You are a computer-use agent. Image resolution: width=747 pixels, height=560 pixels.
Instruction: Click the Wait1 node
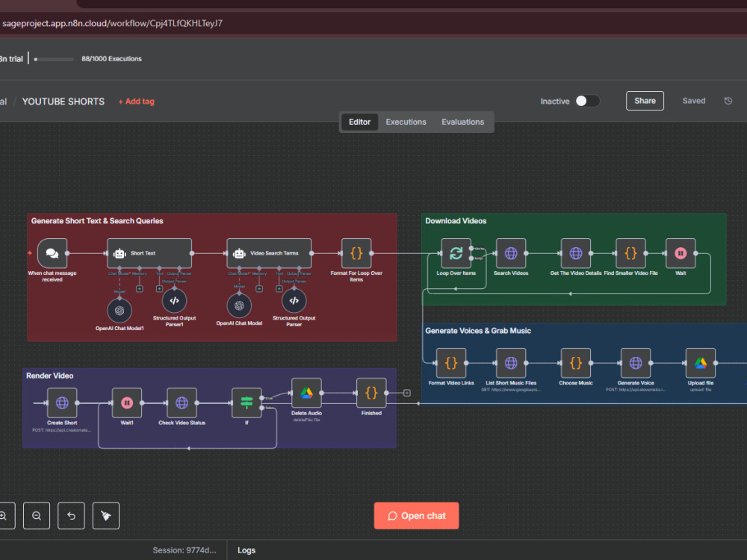tap(127, 403)
